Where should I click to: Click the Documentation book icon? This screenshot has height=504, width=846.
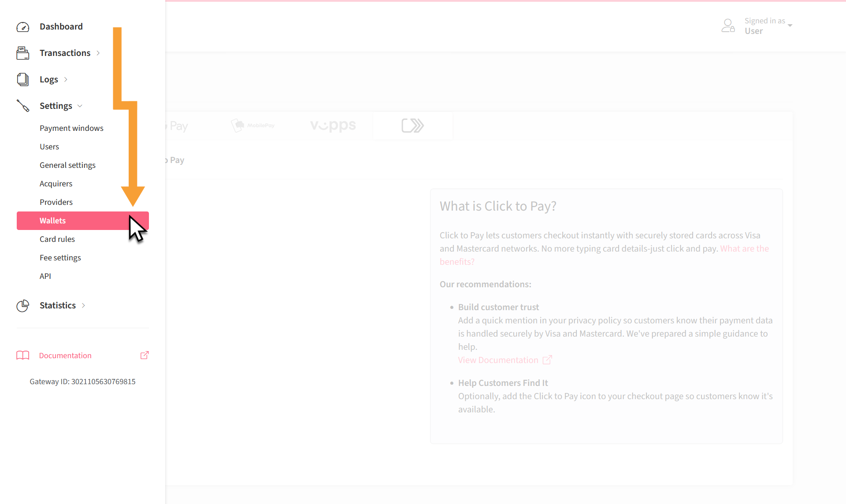(x=22, y=355)
